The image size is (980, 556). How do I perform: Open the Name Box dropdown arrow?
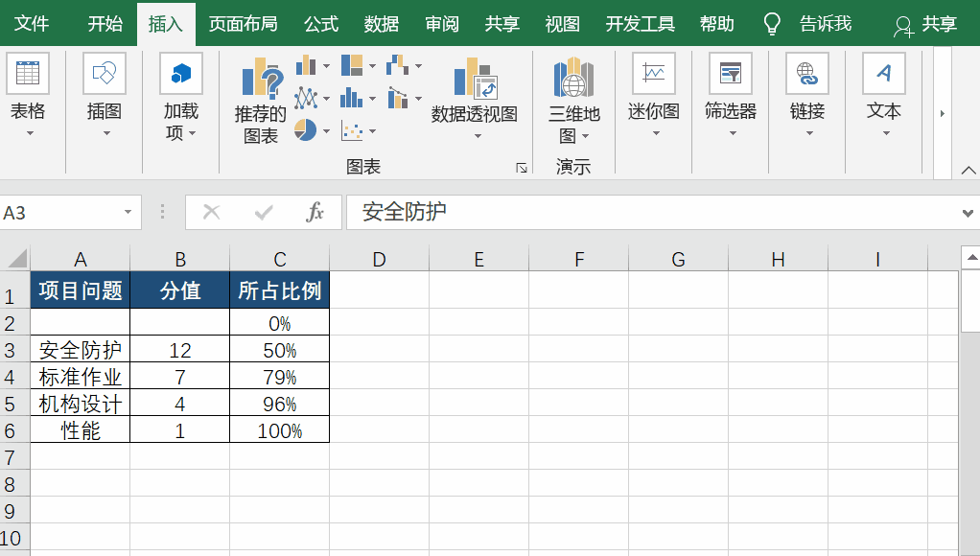pyautogui.click(x=128, y=213)
